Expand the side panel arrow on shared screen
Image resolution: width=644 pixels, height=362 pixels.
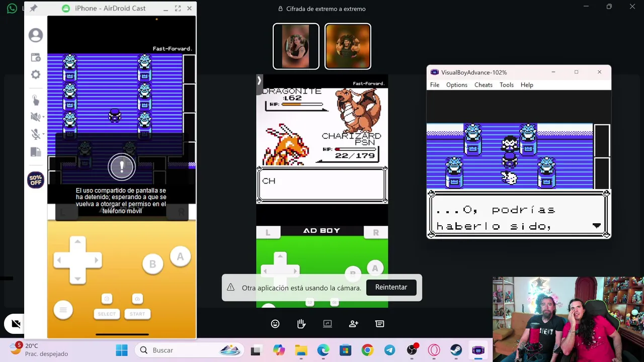259,80
